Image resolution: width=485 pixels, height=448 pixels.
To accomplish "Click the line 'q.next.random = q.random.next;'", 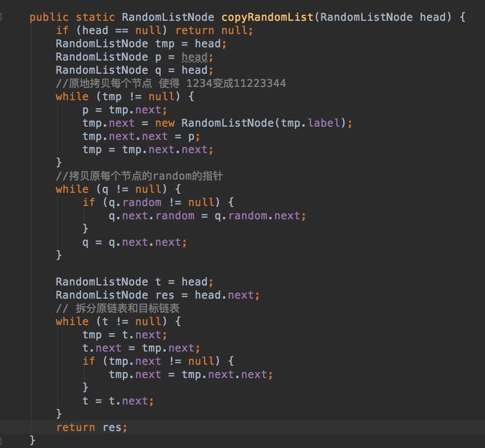I will pos(207,216).
